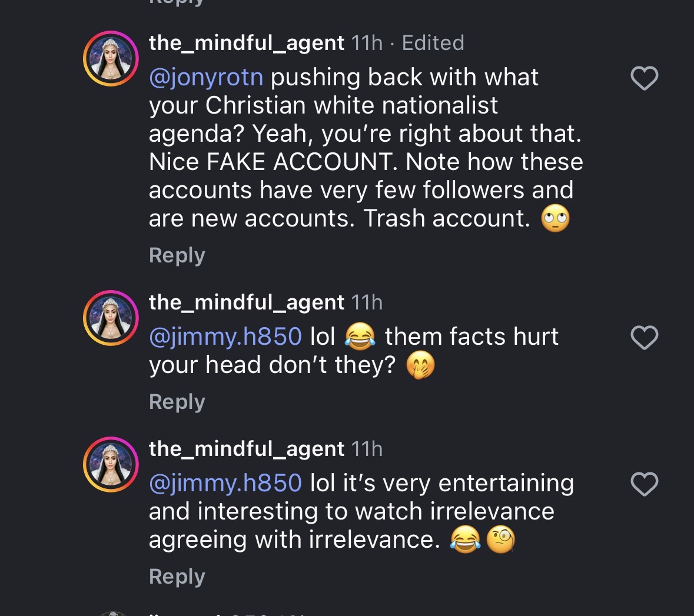694x616 pixels.
Task: Click 11h timestamp on "very entertaining" comment
Action: click(367, 449)
